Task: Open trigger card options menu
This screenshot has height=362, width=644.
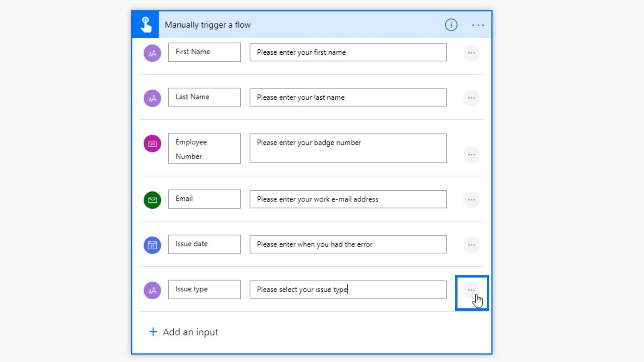Action: 478,25
